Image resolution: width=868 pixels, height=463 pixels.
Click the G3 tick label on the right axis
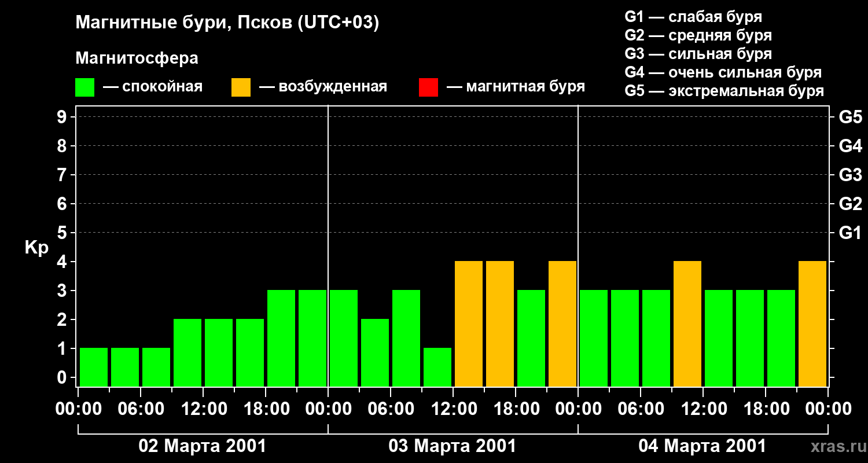coord(850,175)
